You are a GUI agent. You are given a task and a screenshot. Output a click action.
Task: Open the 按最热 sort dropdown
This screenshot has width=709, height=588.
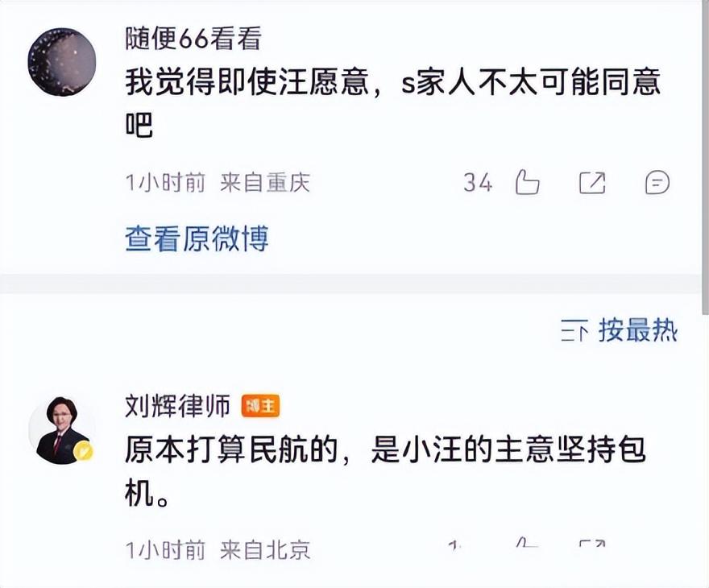pyautogui.click(x=637, y=330)
